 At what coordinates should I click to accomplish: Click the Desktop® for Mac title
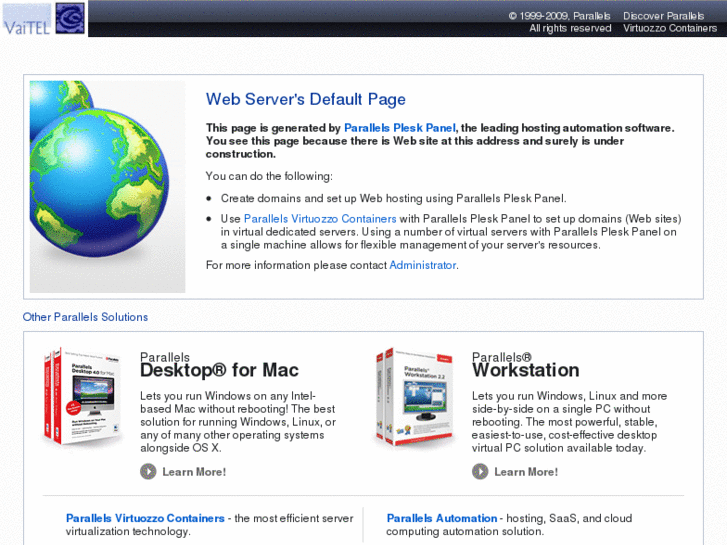pyautogui.click(x=219, y=370)
